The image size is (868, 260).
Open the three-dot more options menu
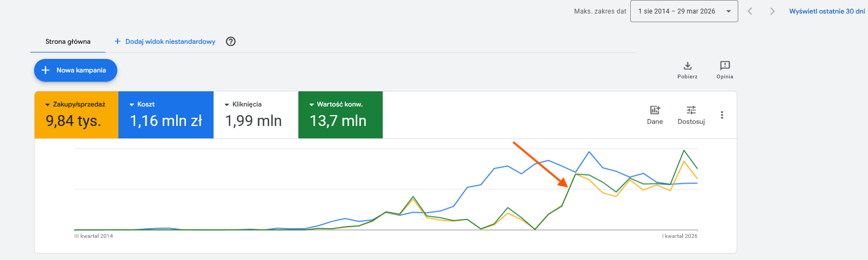722,115
